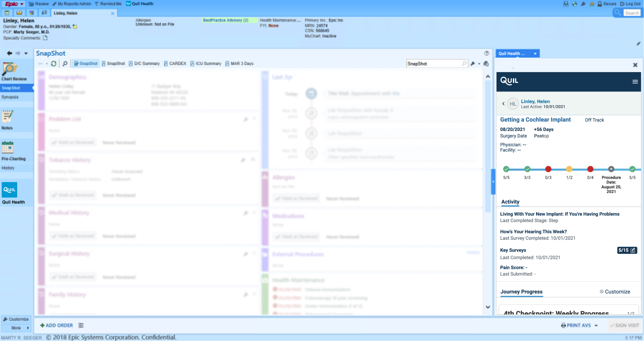Open the Chart Review folder icon
The width and height of the screenshot is (644, 341).
9,70
